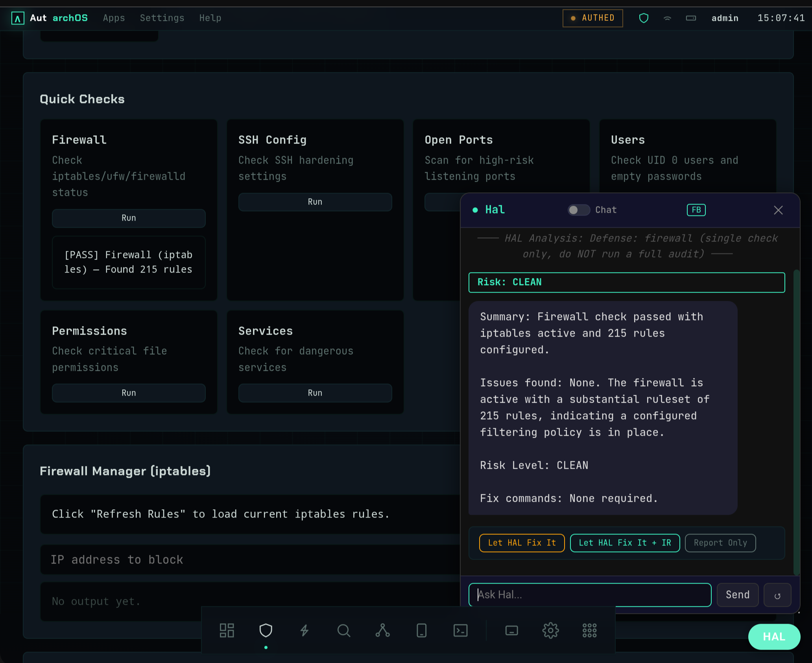The image size is (812, 663).
Task: Click the archOS logo icon in top bar
Action: [x=18, y=18]
